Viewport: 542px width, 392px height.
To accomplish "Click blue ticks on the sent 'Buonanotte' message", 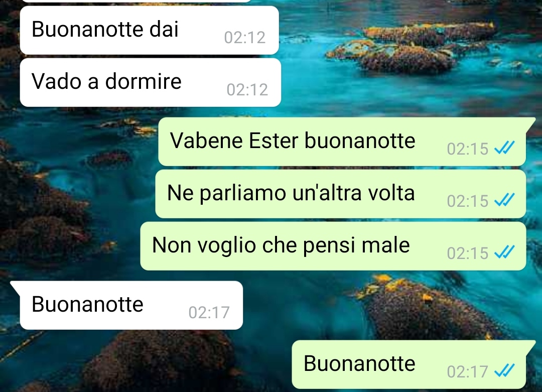I will tap(504, 370).
